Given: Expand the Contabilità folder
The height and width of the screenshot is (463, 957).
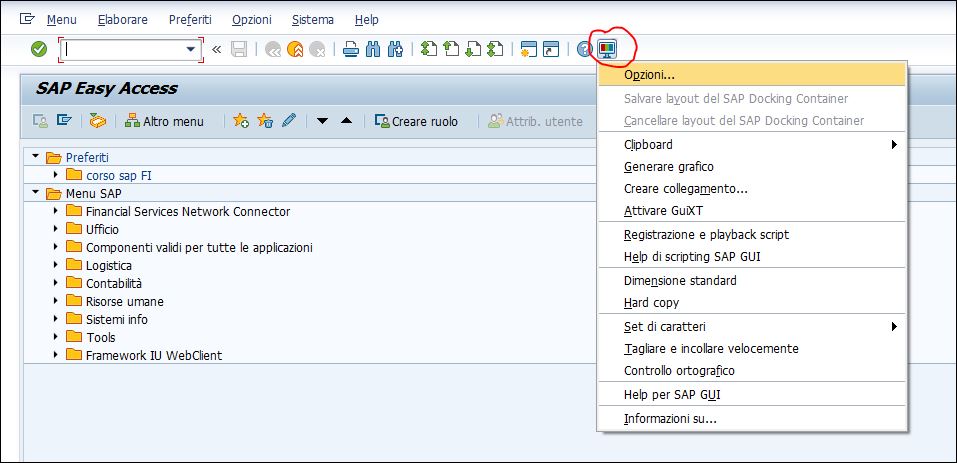Looking at the screenshot, I should coord(56,282).
